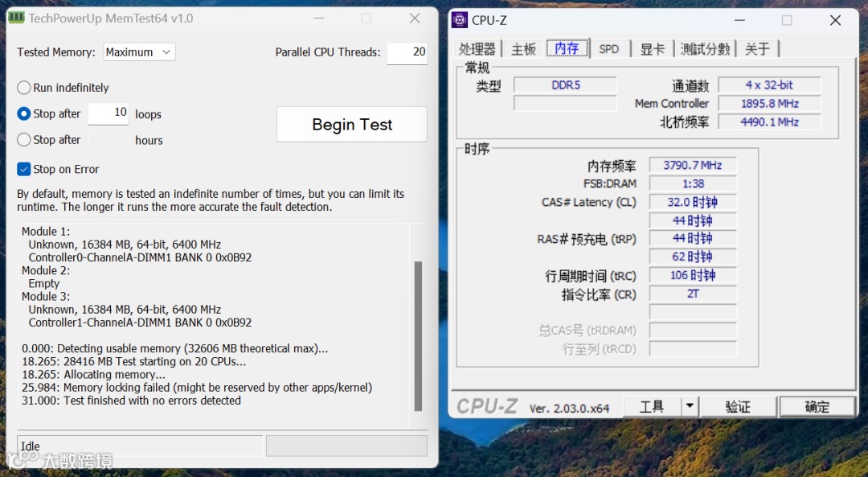Open the 工具 dropdown arrow in CPU-Z
This screenshot has height=477, width=868.
(690, 407)
